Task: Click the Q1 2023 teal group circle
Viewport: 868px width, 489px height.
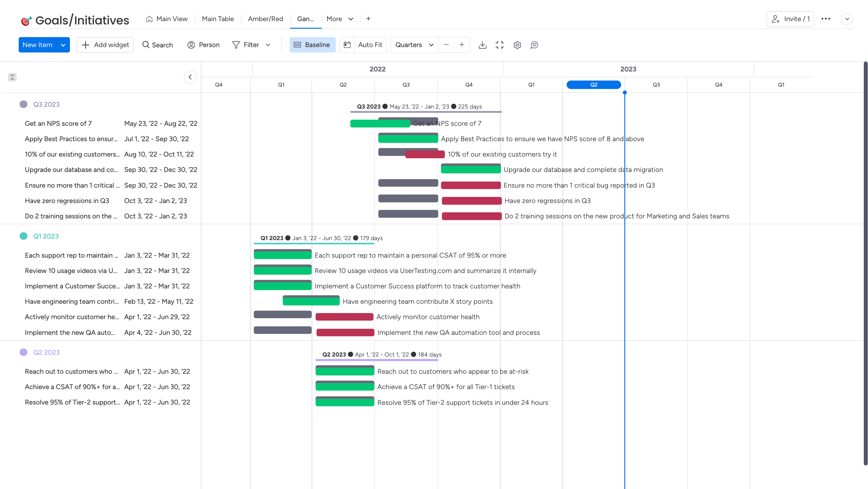Action: click(24, 236)
